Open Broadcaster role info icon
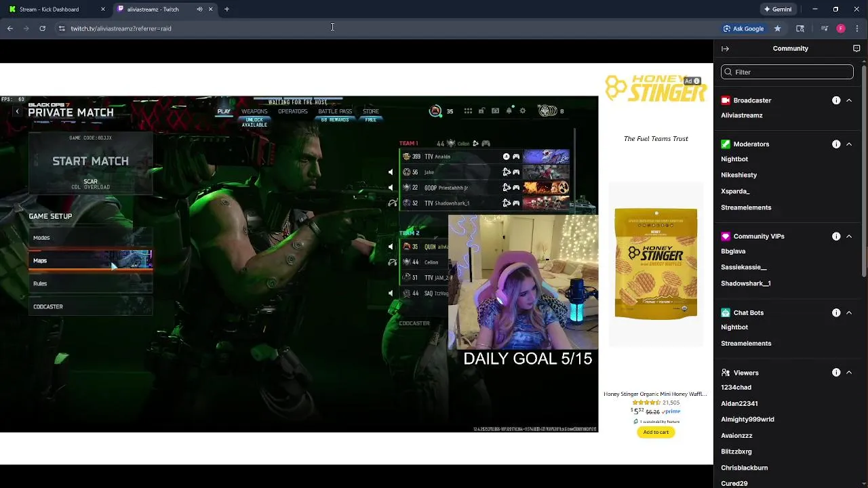This screenshot has height=488, width=868. point(836,100)
